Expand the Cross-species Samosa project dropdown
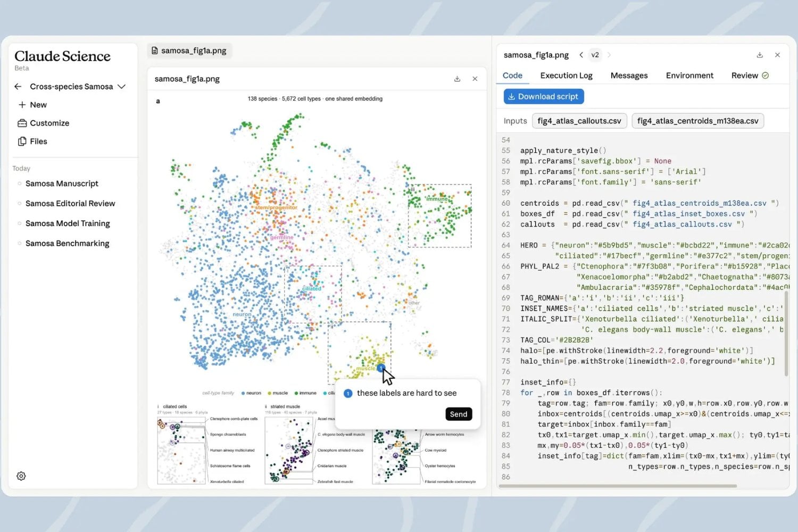798x532 pixels. pos(122,86)
